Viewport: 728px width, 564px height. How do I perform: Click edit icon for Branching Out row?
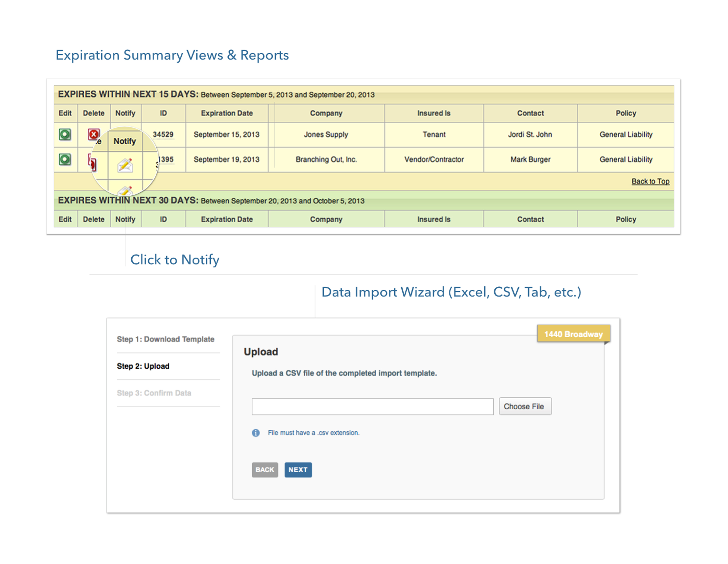click(65, 160)
